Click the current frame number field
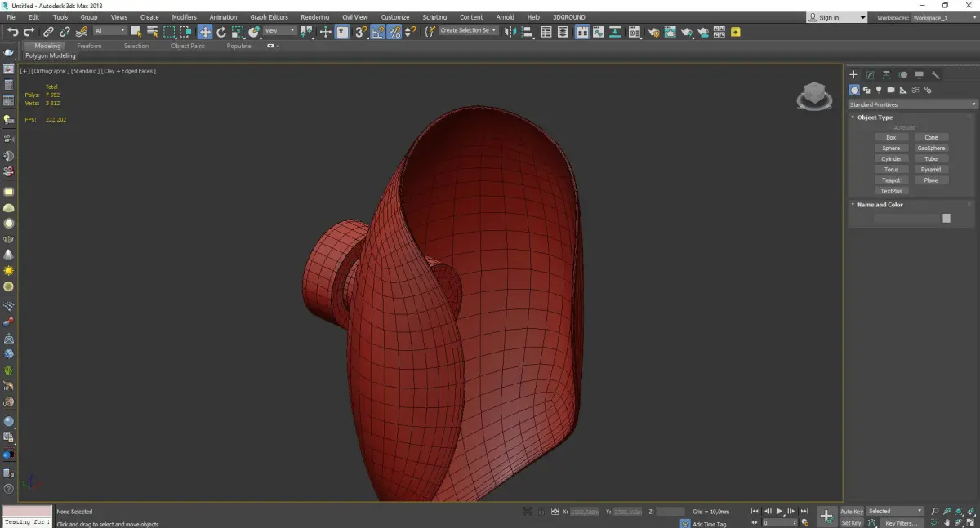980x528 pixels. click(778, 523)
